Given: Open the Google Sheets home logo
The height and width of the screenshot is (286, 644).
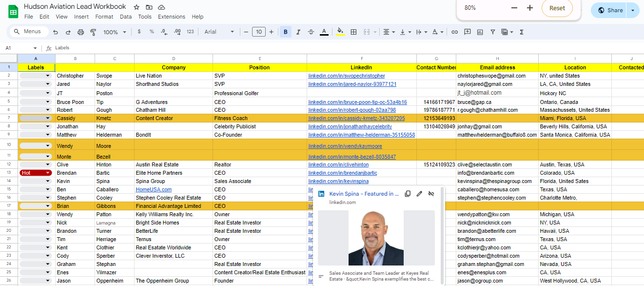Looking at the screenshot, I should coord(13,11).
